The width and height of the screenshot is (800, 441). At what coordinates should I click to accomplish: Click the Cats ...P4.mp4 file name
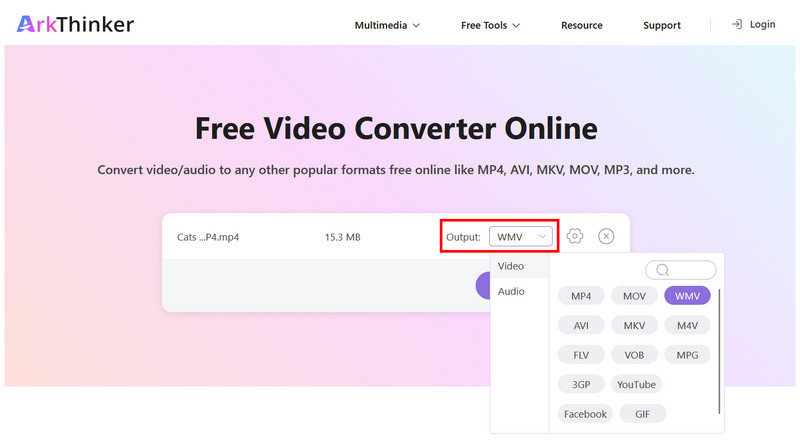(208, 237)
